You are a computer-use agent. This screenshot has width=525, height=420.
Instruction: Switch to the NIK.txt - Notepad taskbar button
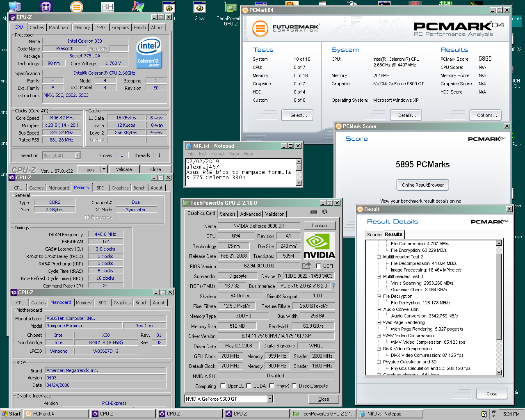click(390, 414)
